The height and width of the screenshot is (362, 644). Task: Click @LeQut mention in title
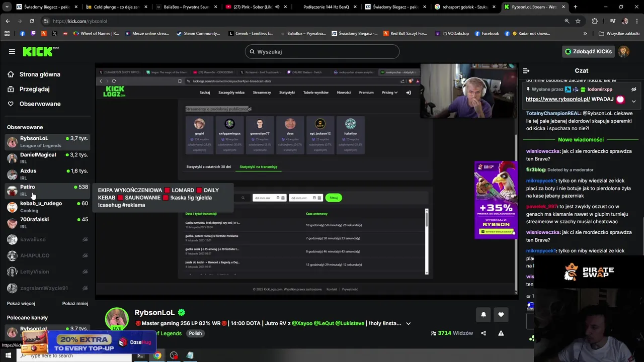click(x=324, y=323)
